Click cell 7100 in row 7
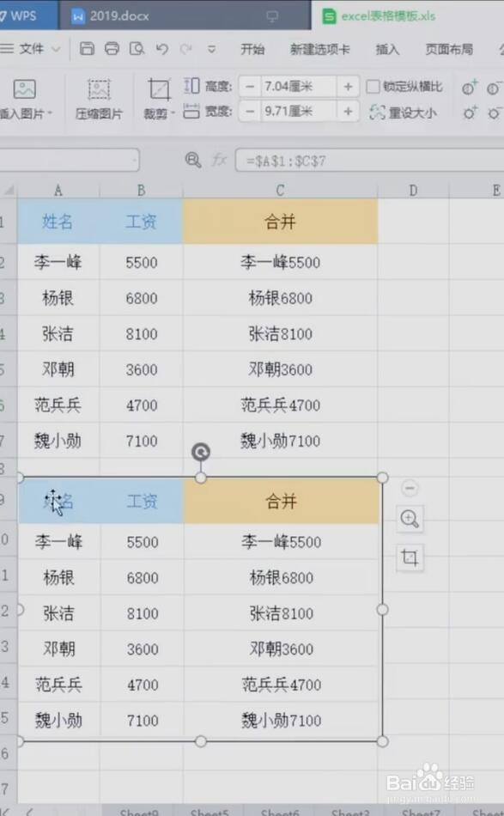Viewport: 504px width, 816px height. point(141,441)
